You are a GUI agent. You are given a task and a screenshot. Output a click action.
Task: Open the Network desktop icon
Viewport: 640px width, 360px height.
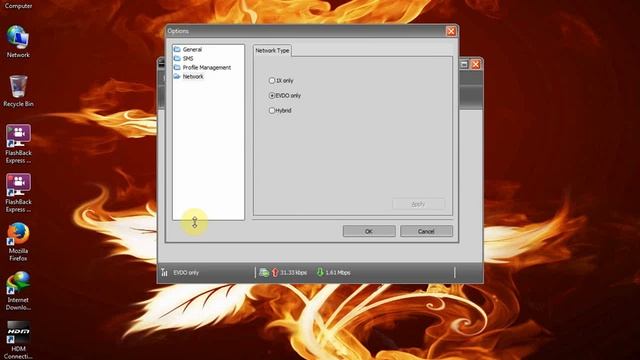point(18,42)
